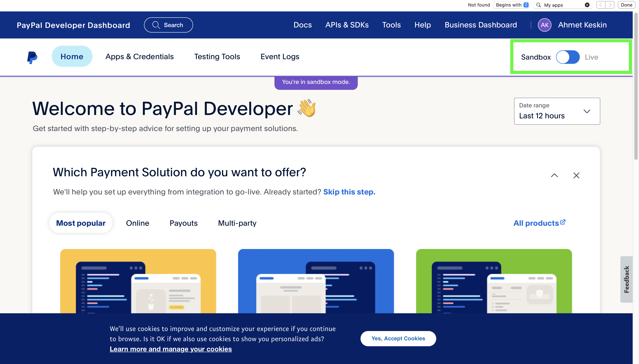Open Learn more and manage your cookies
639x364 pixels.
[171, 349]
